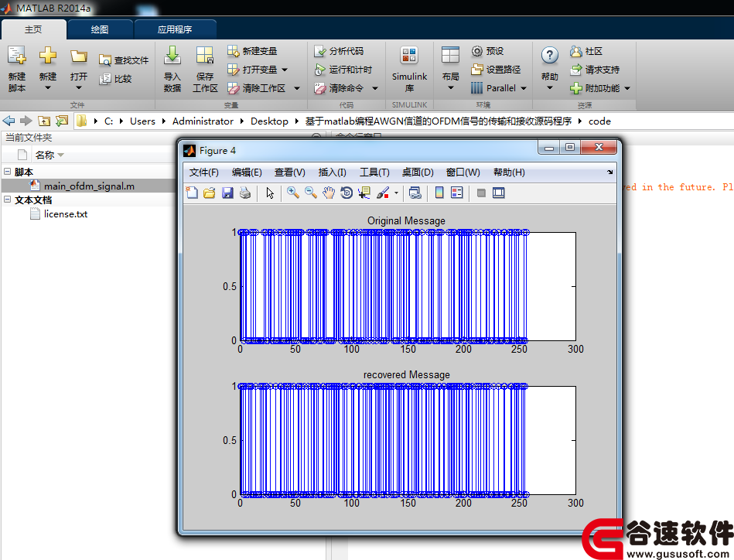The width and height of the screenshot is (734, 560).
Task: Open the Simulink Library (Simulink库)
Action: point(409,69)
